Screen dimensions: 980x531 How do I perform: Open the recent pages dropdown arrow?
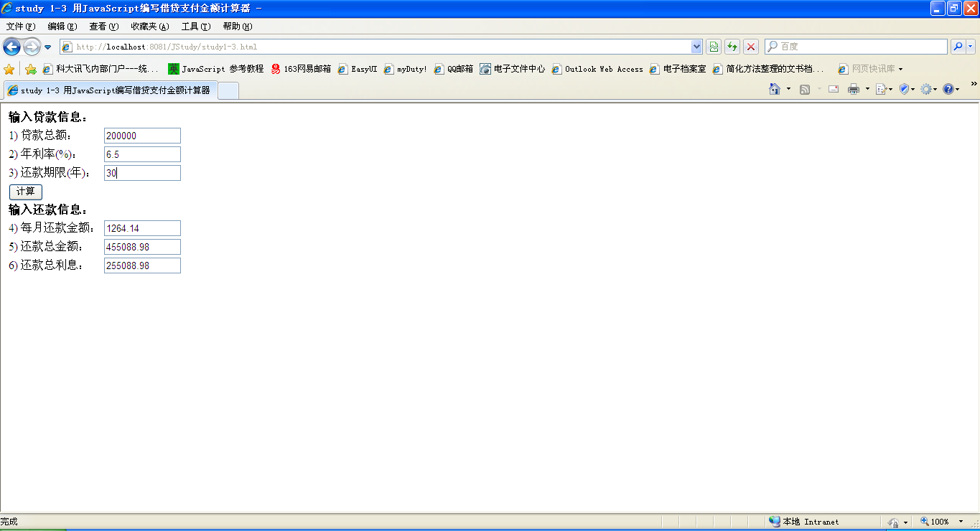(x=48, y=47)
